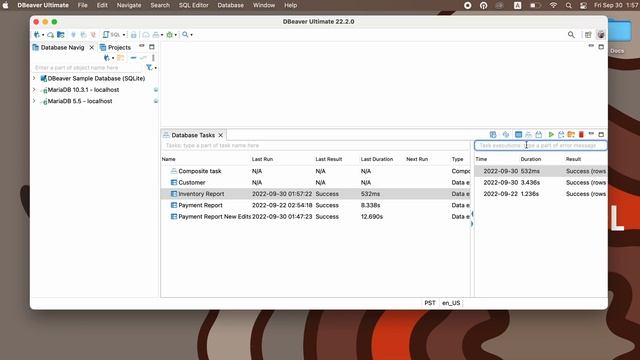Focus the Tasks name filter field
This screenshot has width=640, height=360.
[x=316, y=145]
